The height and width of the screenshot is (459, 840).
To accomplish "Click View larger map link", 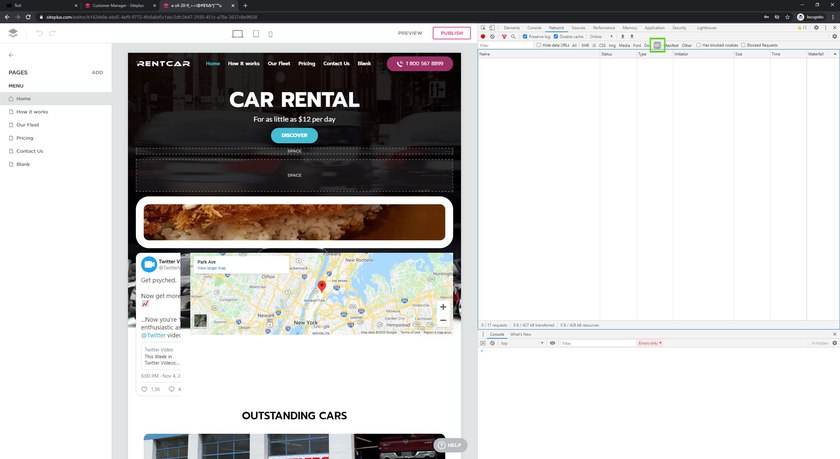I will pyautogui.click(x=211, y=268).
